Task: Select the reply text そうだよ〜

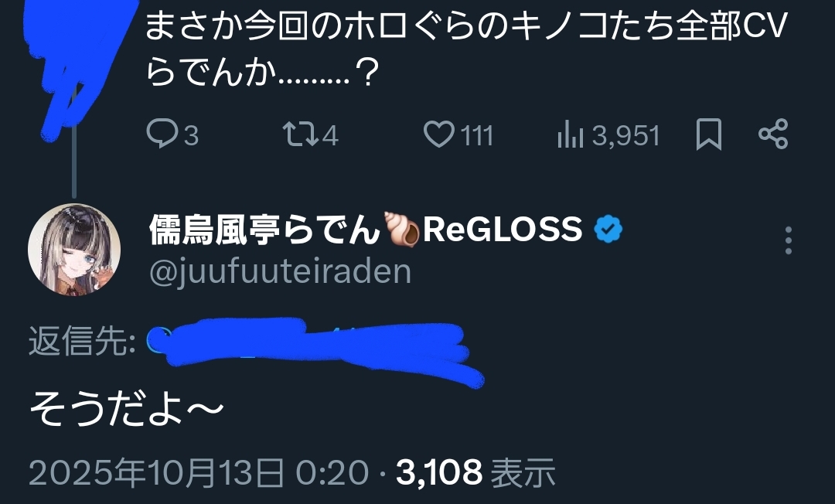Action: point(126,410)
